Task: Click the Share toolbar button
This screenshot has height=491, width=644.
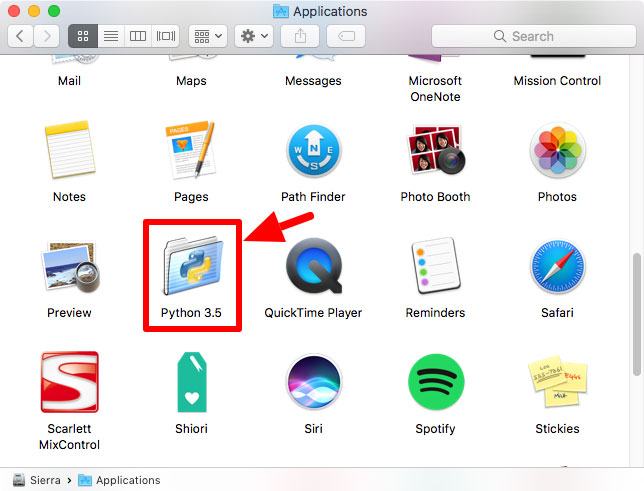Action: click(x=300, y=36)
